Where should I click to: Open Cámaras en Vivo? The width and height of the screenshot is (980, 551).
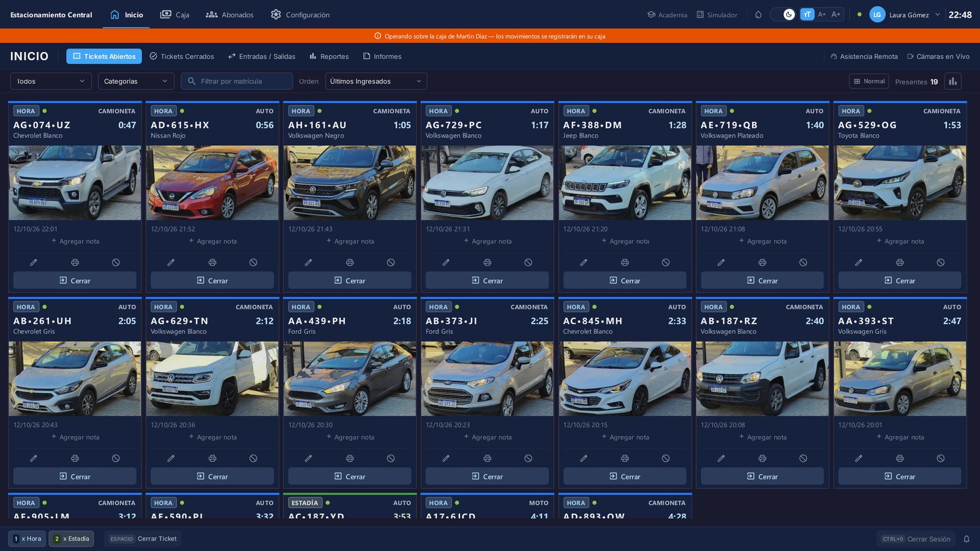[938, 56]
